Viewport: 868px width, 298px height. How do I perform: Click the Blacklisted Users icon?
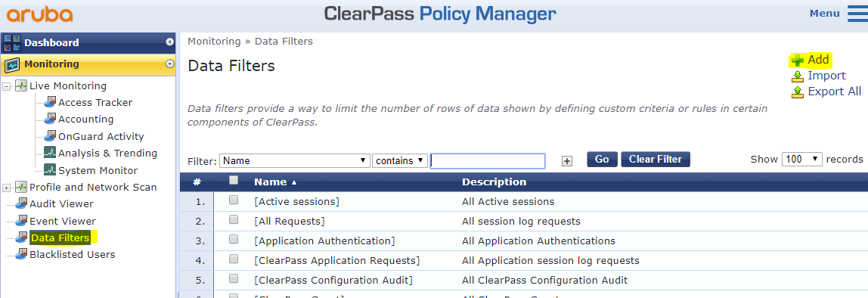tap(21, 254)
